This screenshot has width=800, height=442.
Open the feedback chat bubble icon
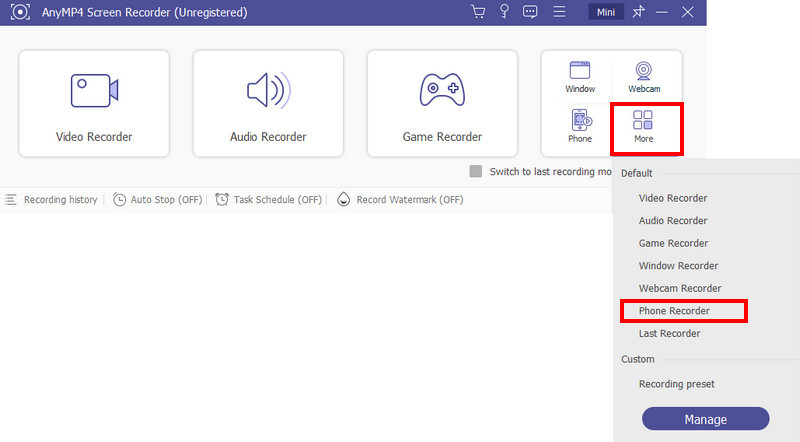tap(530, 12)
